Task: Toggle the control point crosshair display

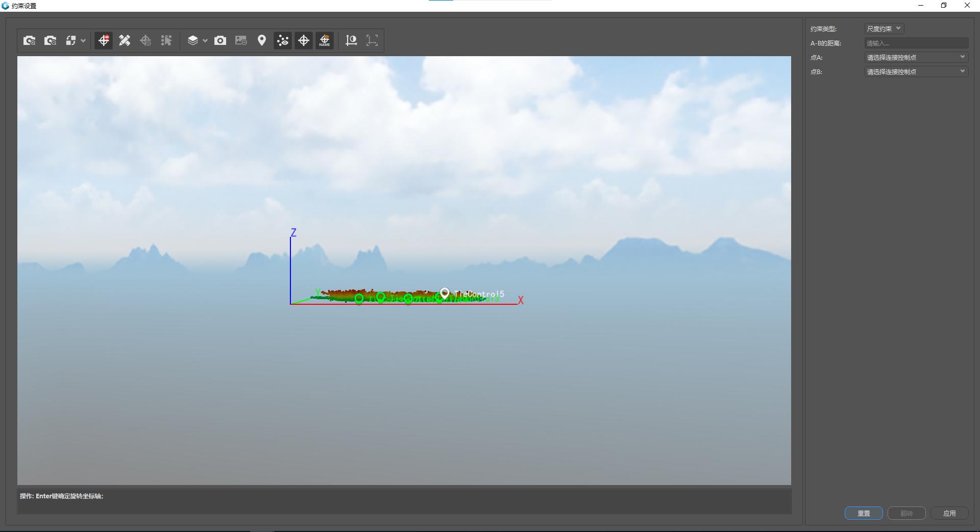Action: [304, 40]
